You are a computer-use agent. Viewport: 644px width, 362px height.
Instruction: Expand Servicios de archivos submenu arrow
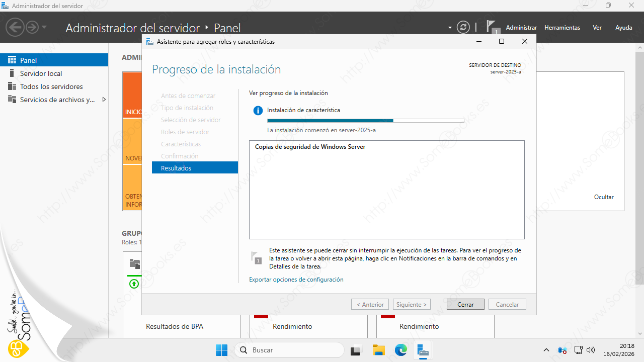tap(104, 100)
